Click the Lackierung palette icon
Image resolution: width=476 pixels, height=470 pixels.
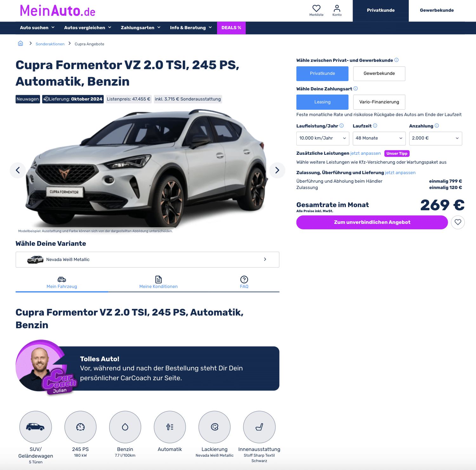[215, 427]
